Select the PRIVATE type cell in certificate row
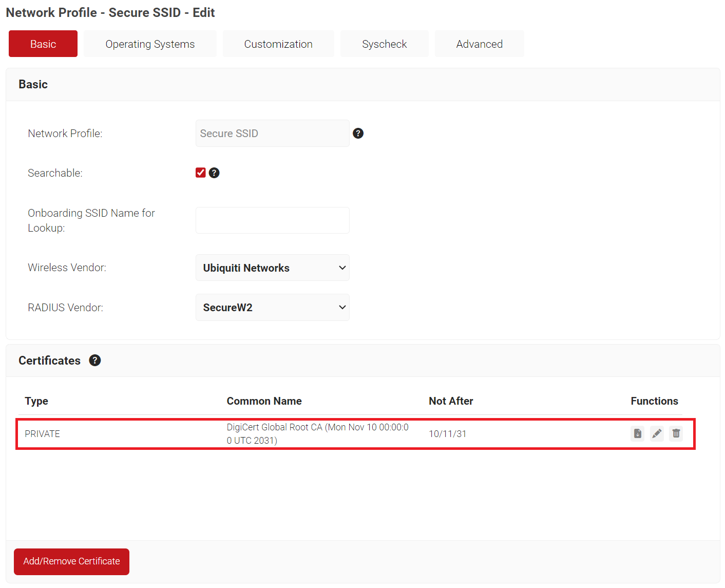 [x=43, y=434]
